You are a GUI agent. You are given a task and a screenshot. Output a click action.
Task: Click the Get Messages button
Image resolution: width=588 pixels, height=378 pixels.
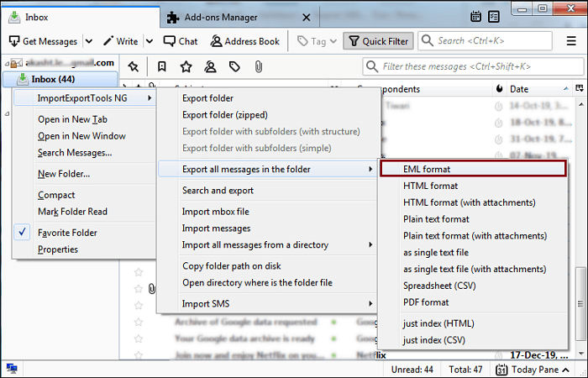[43, 41]
